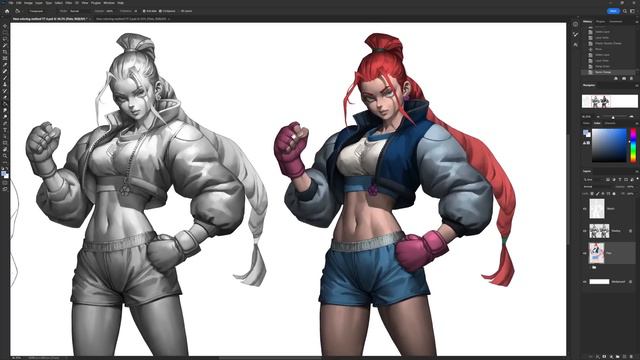
Task: Delete layer using the Layers footer trash icon
Action: click(x=631, y=356)
